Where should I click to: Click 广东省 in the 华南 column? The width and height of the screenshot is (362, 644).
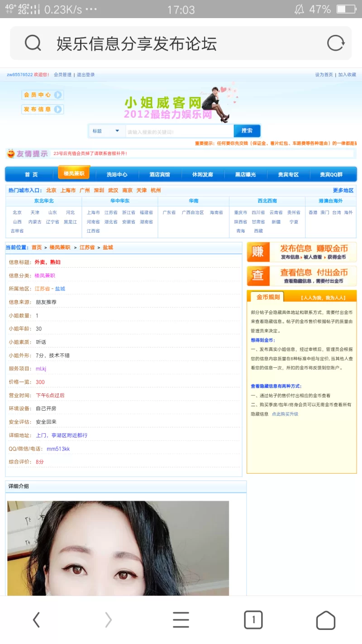[x=169, y=212]
